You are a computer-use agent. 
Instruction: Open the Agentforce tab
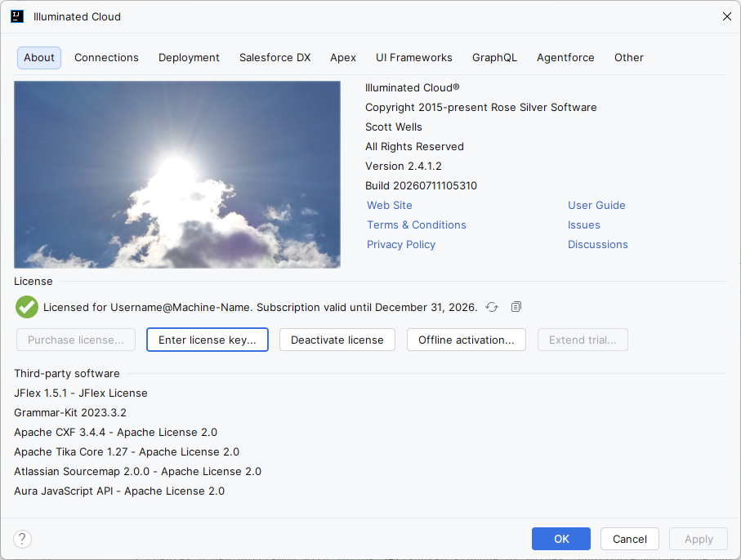[x=565, y=58]
